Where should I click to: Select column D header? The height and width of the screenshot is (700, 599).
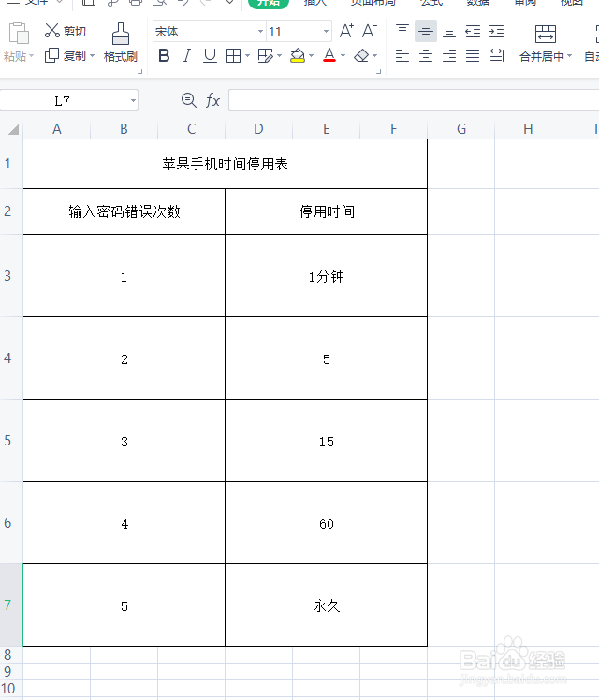coord(258,129)
